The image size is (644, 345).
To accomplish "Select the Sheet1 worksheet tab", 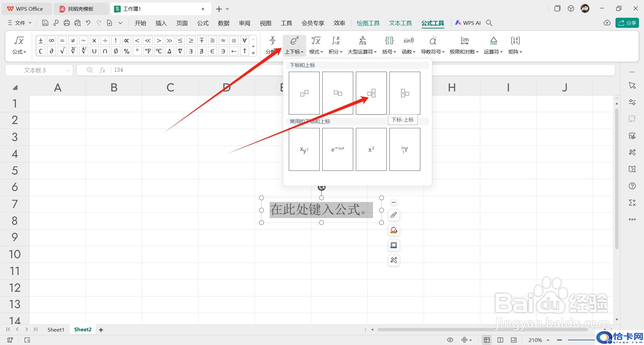I will (56, 330).
